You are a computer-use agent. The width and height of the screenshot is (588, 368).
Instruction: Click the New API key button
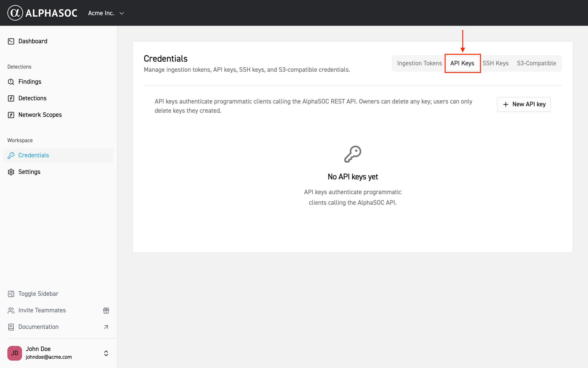tap(524, 104)
